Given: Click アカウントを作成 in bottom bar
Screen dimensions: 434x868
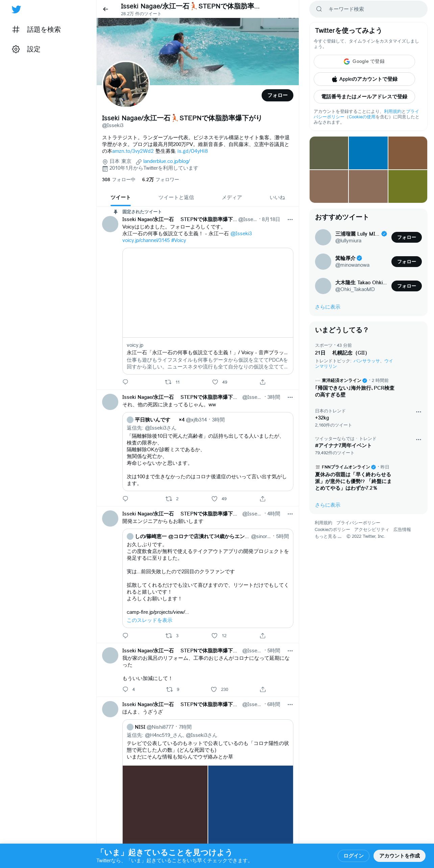Looking at the screenshot, I should [x=399, y=856].
